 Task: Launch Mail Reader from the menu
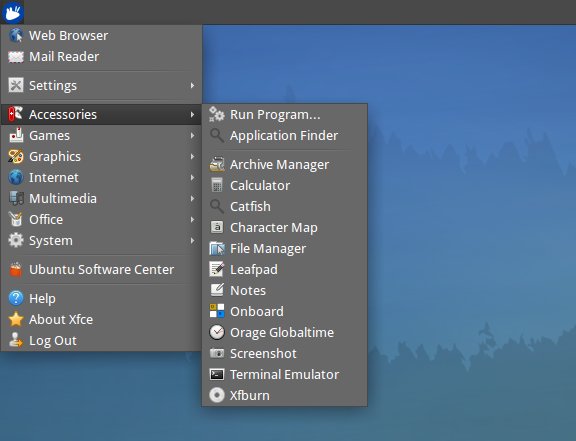point(101,57)
